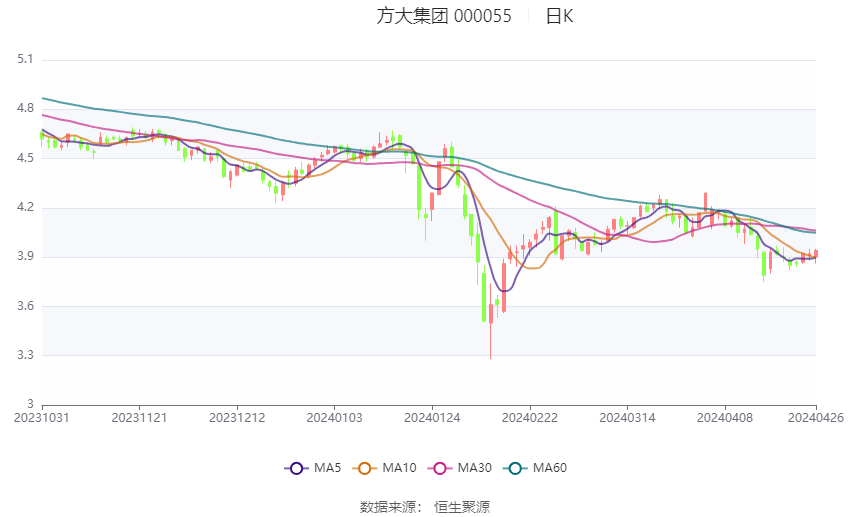
Task: Select the 20240124 date axis label
Action: (x=432, y=418)
